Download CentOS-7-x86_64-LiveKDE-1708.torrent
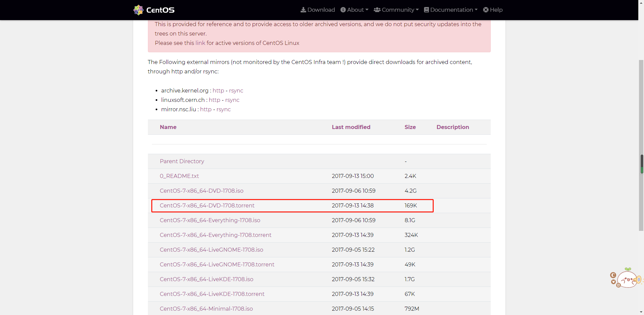This screenshot has width=644, height=315. (212, 294)
